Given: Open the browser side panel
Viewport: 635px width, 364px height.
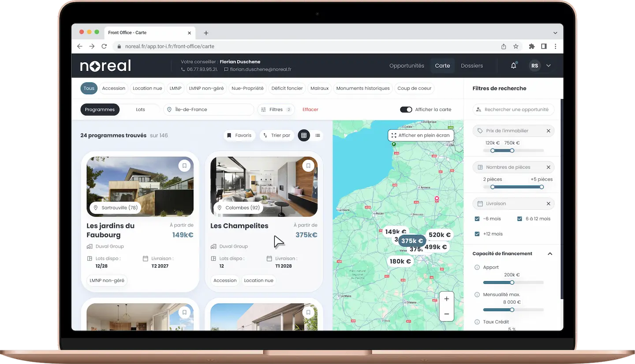Looking at the screenshot, I should point(544,46).
